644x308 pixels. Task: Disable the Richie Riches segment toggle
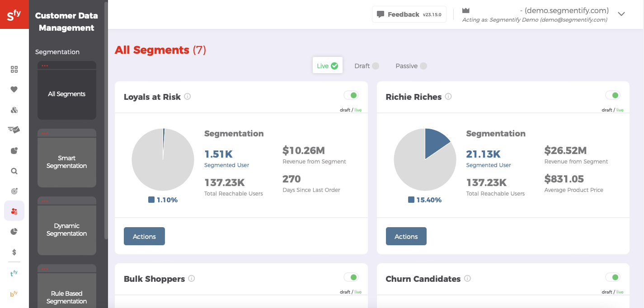(613, 95)
